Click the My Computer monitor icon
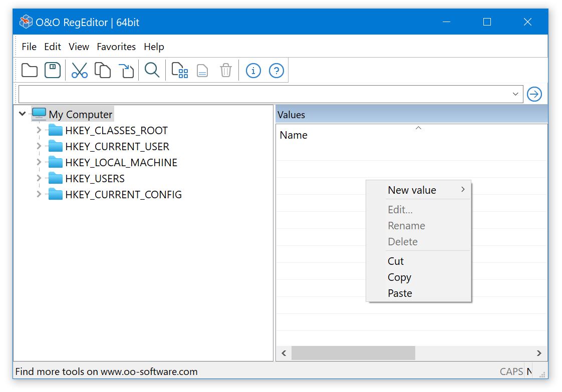 pyautogui.click(x=39, y=114)
